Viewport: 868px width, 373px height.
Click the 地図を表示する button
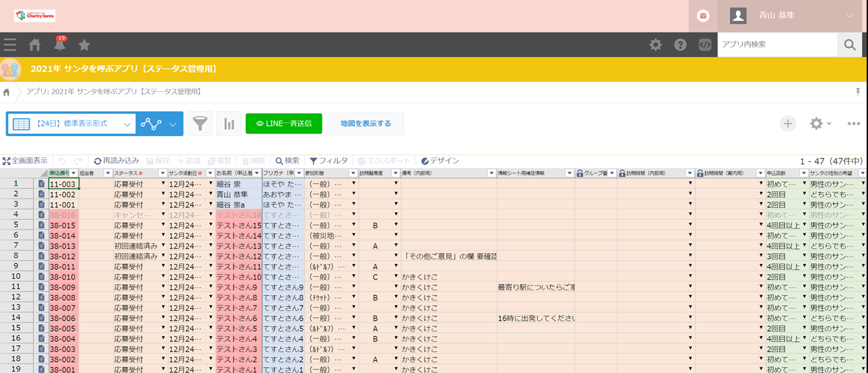366,124
